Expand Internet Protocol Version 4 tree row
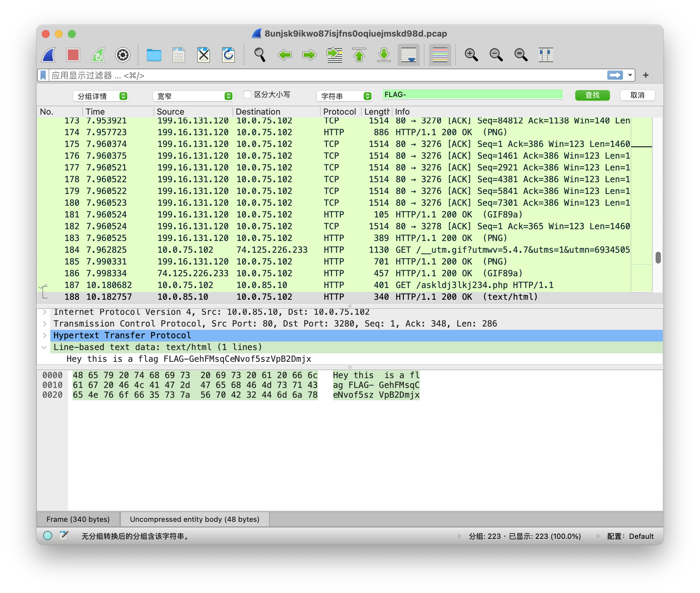The height and width of the screenshot is (593, 700). 45,312
